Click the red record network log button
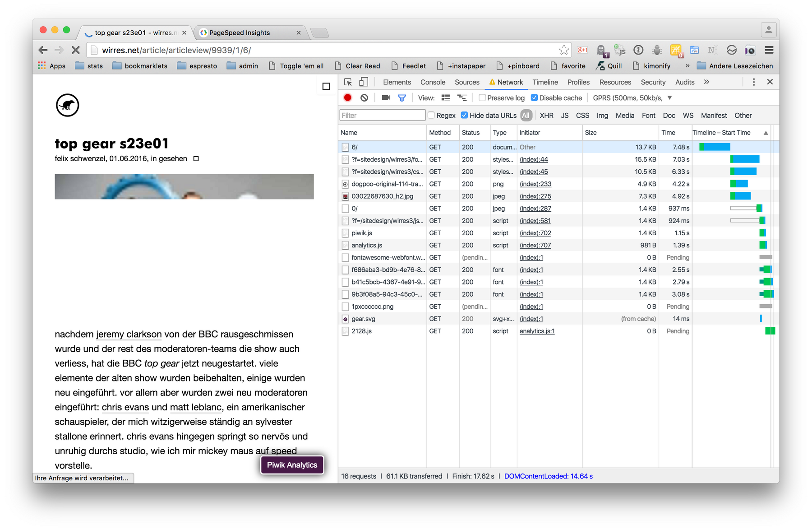This screenshot has width=812, height=530. 347,98
